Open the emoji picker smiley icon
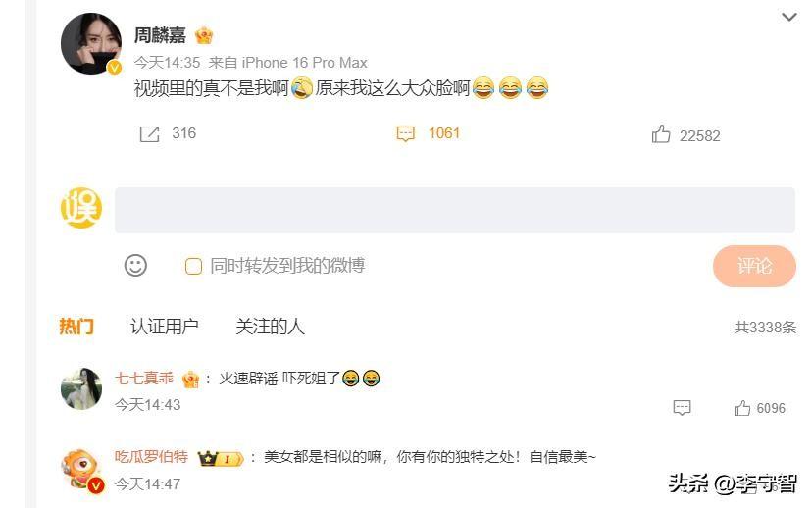The image size is (812, 508). [135, 265]
